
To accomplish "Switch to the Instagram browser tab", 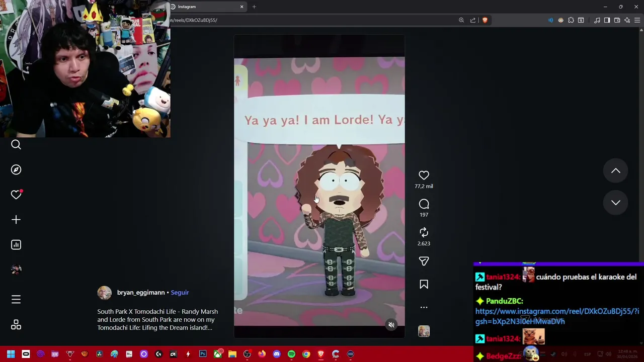I will pyautogui.click(x=206, y=7).
